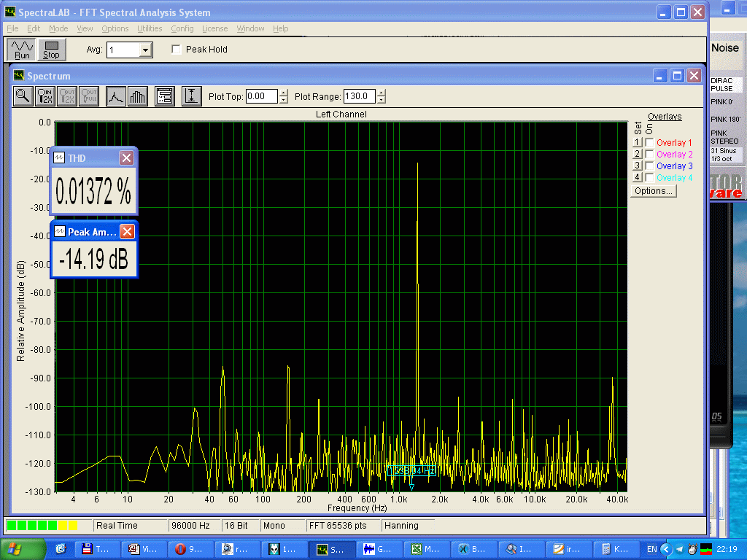Click the THD window title icon

click(x=59, y=158)
